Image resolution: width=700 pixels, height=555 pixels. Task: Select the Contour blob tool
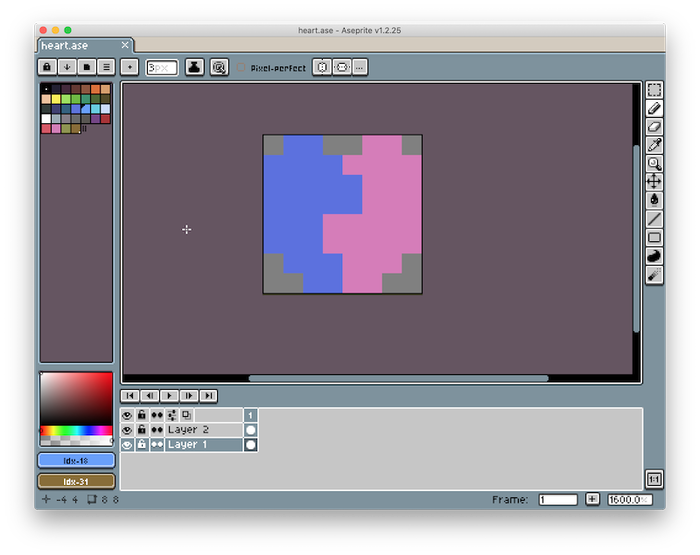click(654, 256)
